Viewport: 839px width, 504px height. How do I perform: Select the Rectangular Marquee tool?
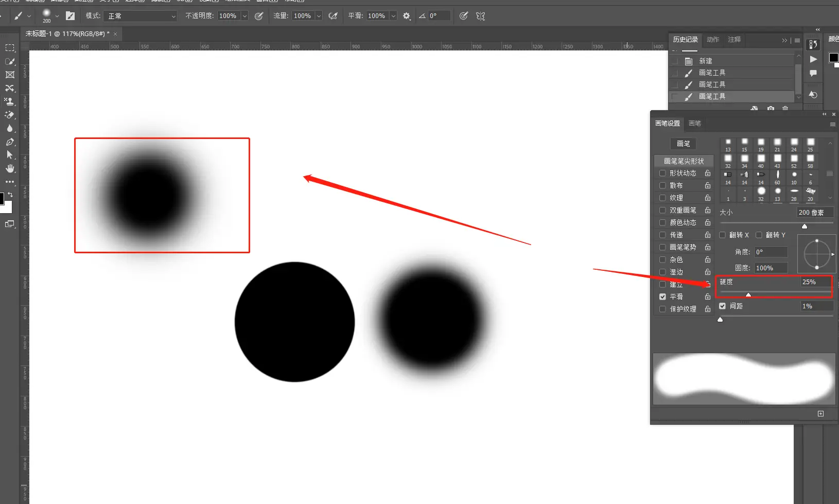point(10,48)
